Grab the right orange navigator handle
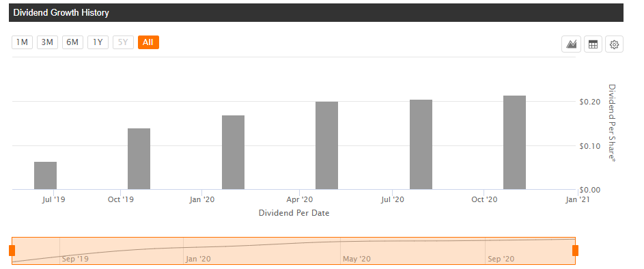 point(576,251)
